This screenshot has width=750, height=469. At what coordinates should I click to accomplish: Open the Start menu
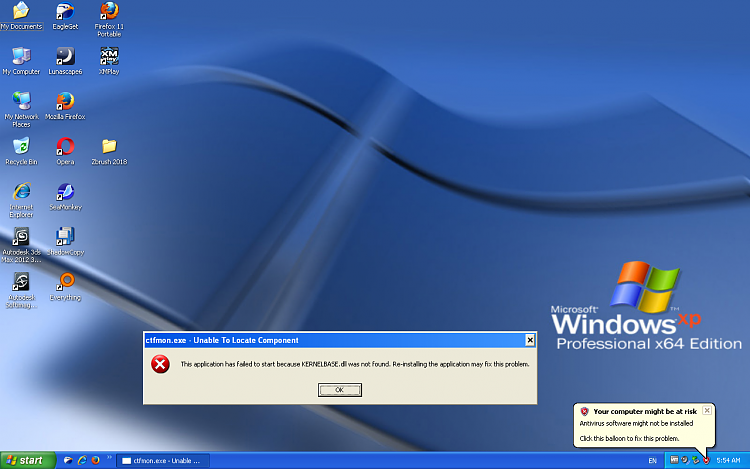[28, 460]
